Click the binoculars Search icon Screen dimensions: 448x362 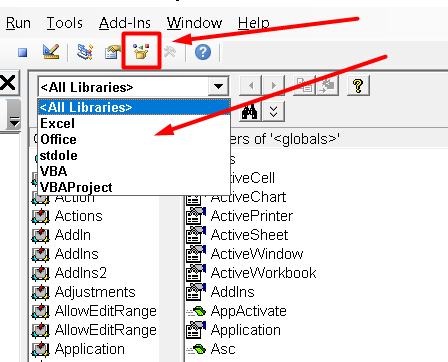[x=250, y=111]
